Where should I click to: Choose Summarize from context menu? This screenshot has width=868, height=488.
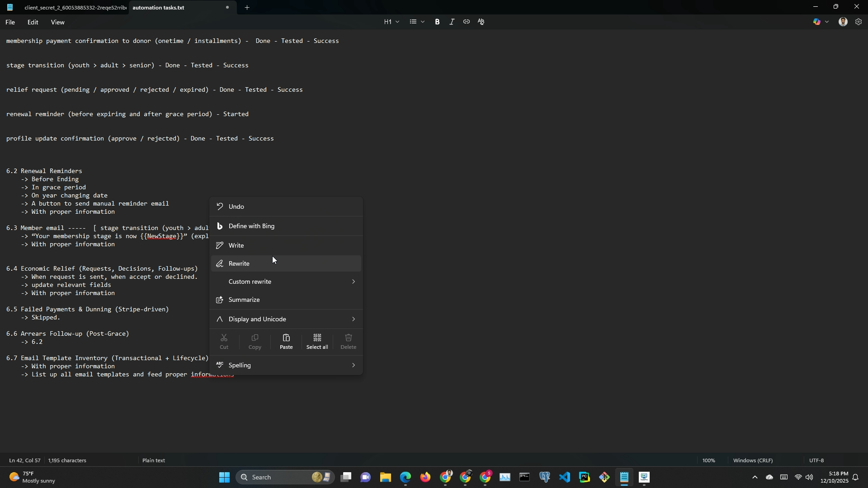[x=244, y=300]
